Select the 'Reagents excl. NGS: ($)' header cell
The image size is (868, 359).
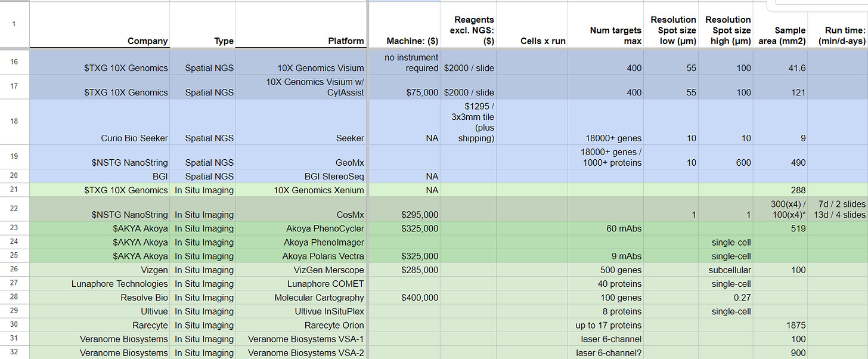[x=469, y=25]
